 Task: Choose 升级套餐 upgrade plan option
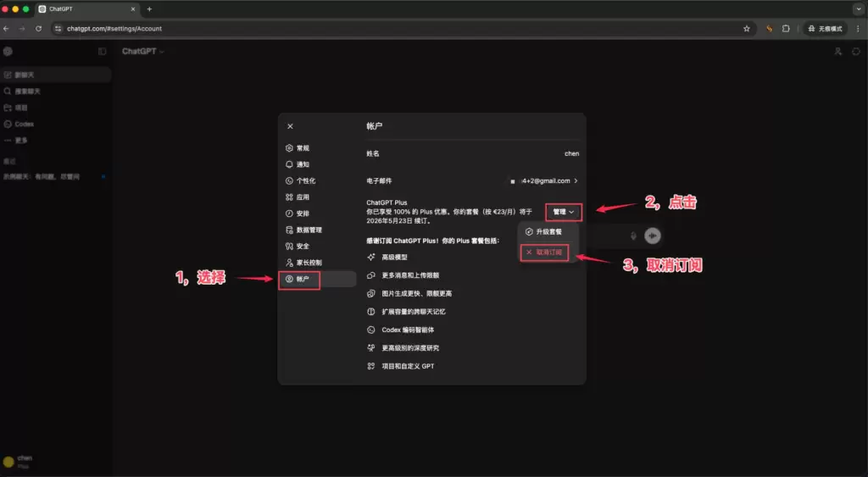[548, 231]
